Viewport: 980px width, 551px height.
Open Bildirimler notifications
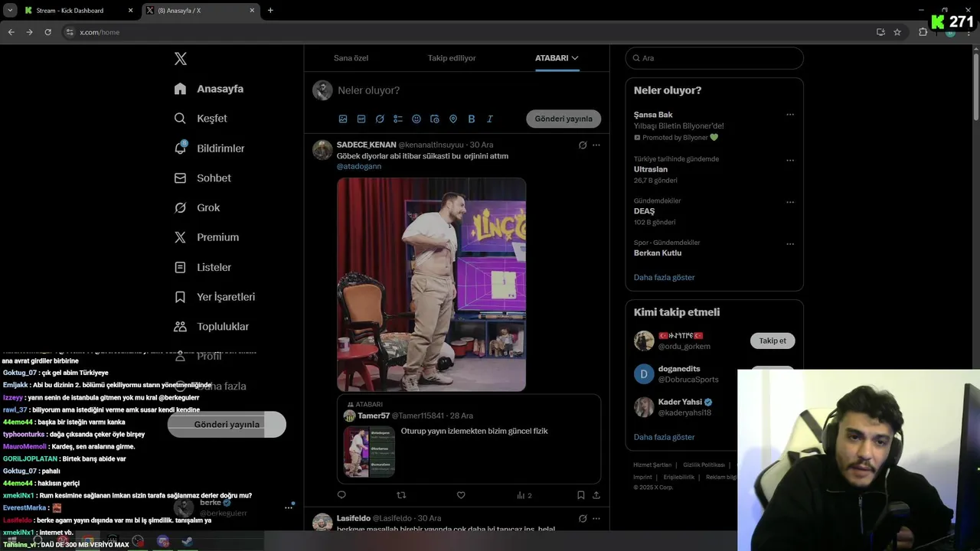pyautogui.click(x=210, y=148)
